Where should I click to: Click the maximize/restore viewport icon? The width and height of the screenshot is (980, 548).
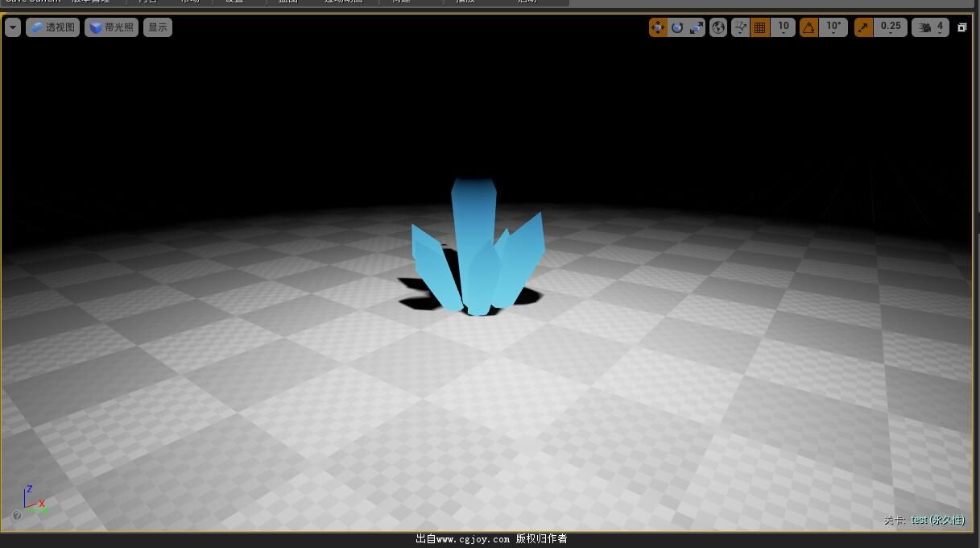961,27
